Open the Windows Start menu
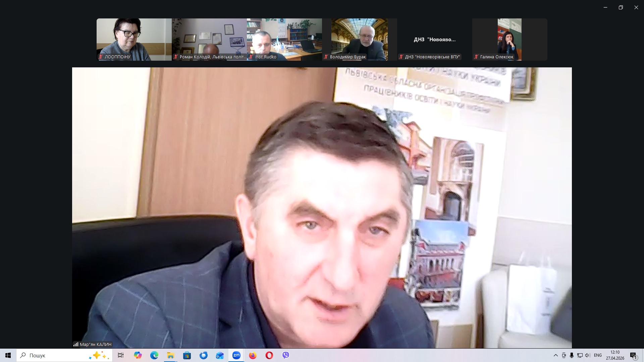 pyautogui.click(x=8, y=355)
